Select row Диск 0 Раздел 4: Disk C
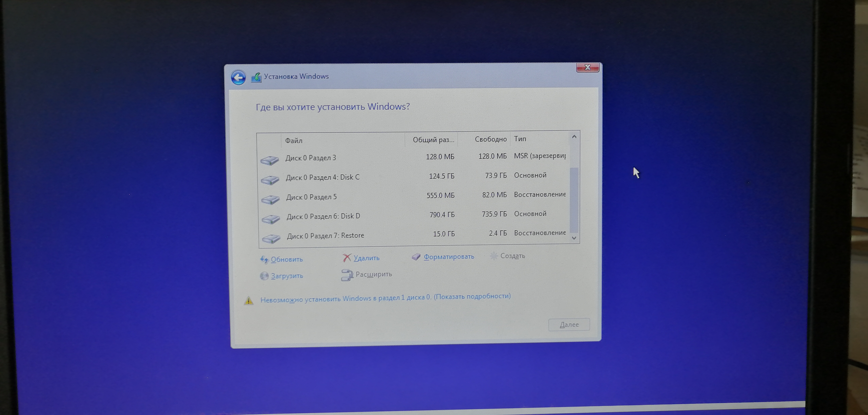This screenshot has height=415, width=868. (414, 176)
